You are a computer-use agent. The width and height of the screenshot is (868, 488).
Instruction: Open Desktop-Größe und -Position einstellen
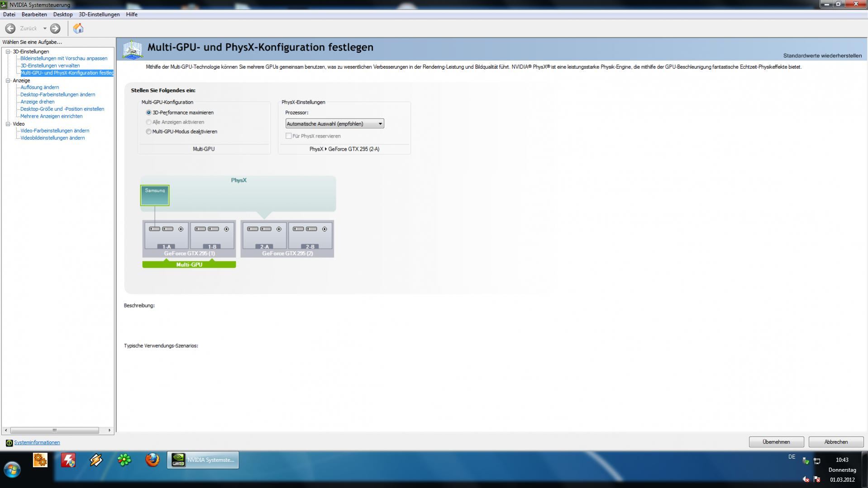[x=62, y=109]
